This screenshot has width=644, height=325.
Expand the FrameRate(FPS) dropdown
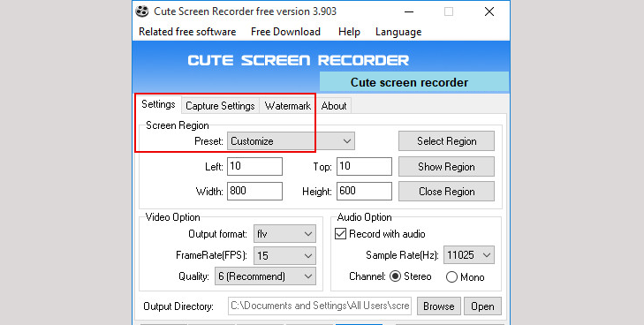(284, 255)
